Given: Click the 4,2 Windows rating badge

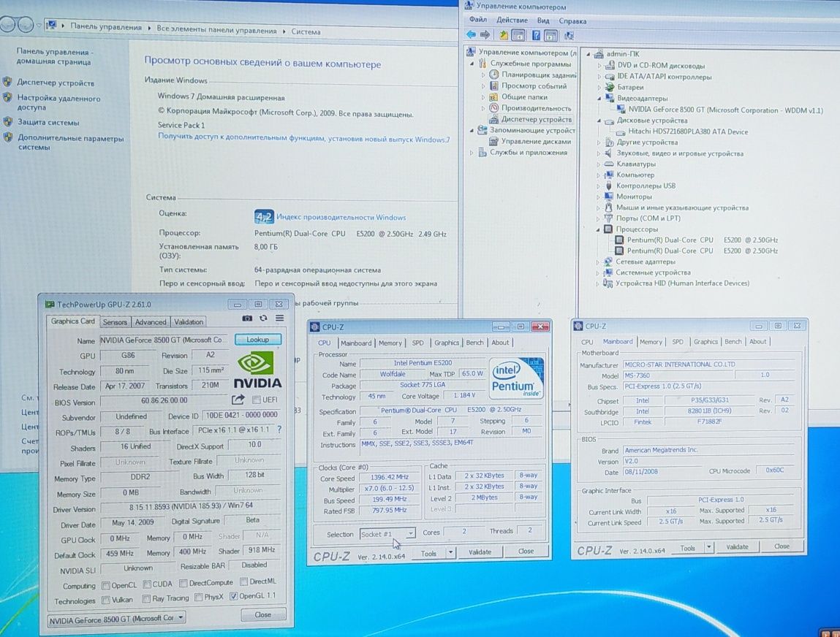Looking at the screenshot, I should pos(264,217).
